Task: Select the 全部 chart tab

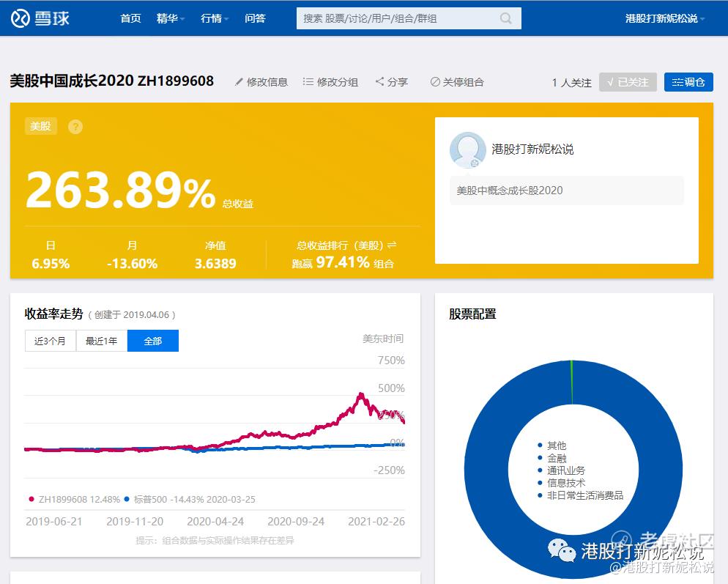Action: pyautogui.click(x=153, y=341)
